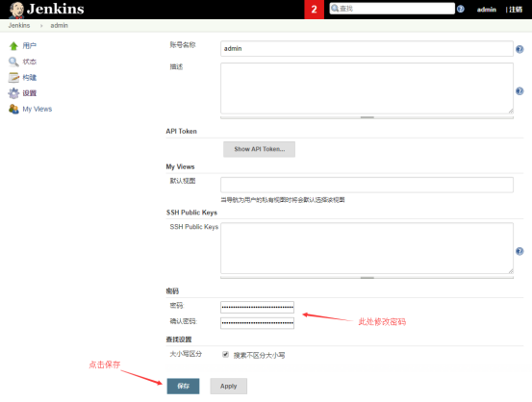Click help icon next to account name field

pyautogui.click(x=519, y=50)
